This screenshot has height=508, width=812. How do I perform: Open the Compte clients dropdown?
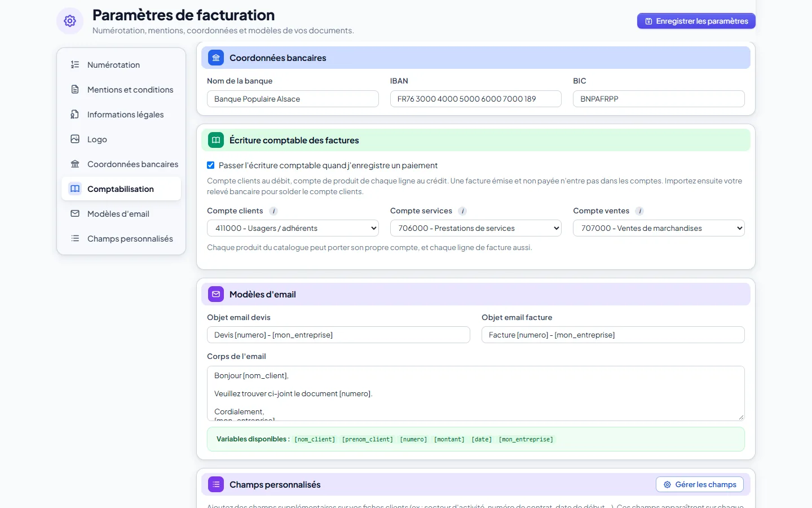pos(293,228)
